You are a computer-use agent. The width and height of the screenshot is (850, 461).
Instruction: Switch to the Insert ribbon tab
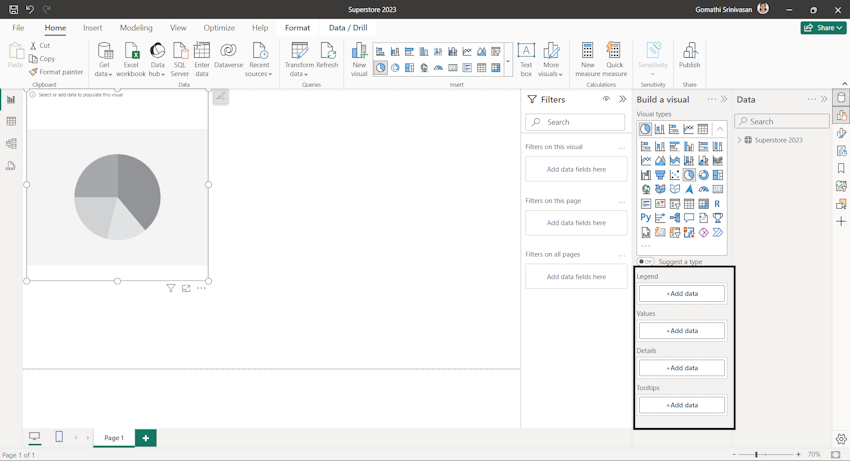tap(93, 28)
